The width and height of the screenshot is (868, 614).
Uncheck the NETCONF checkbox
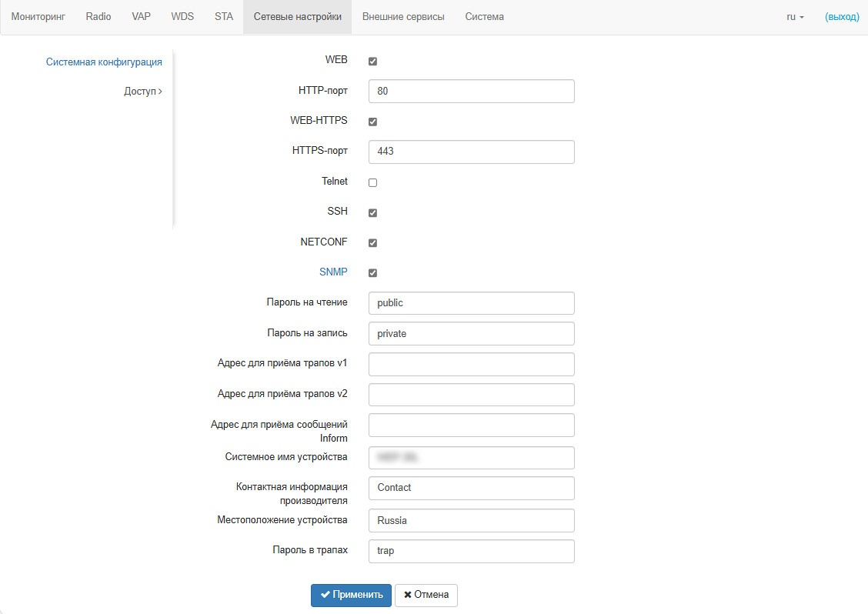pyautogui.click(x=373, y=242)
